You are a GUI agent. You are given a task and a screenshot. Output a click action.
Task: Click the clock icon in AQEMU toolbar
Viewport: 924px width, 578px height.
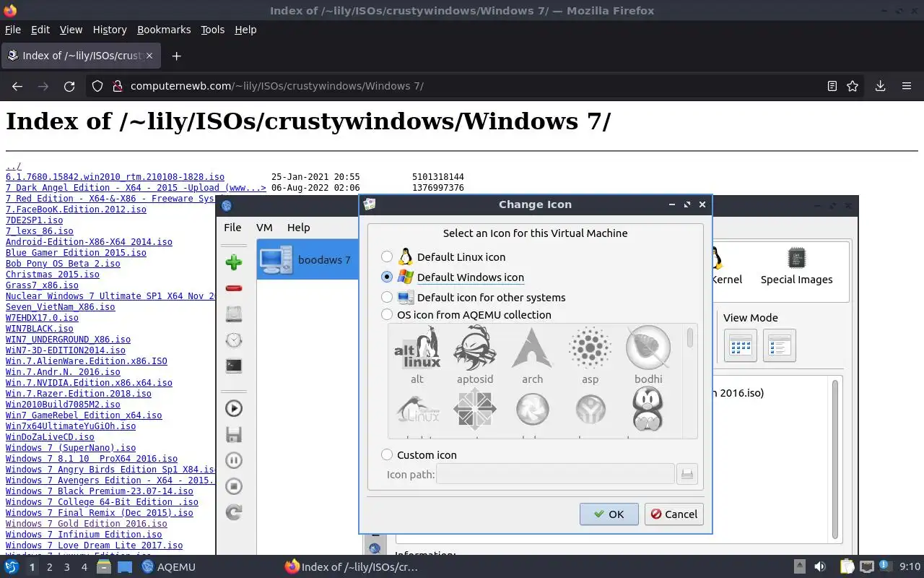(233, 340)
